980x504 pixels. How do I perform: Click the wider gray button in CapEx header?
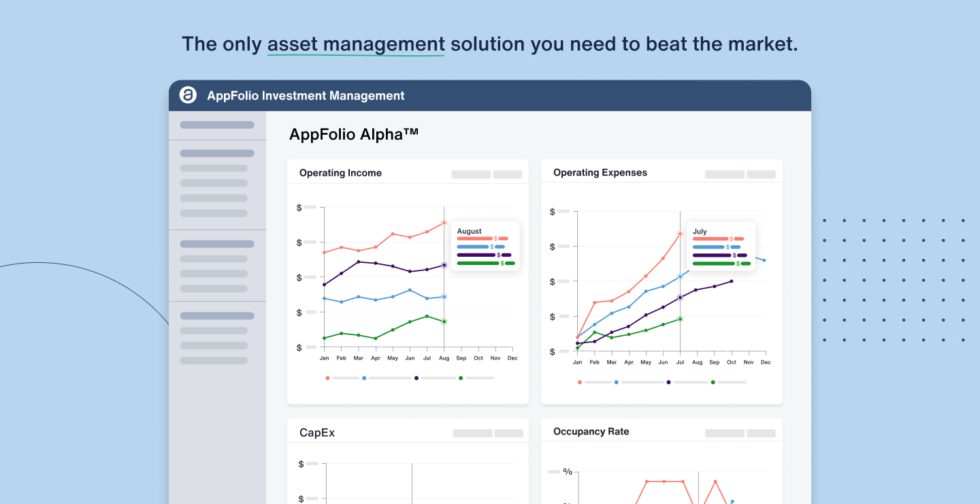pyautogui.click(x=472, y=433)
